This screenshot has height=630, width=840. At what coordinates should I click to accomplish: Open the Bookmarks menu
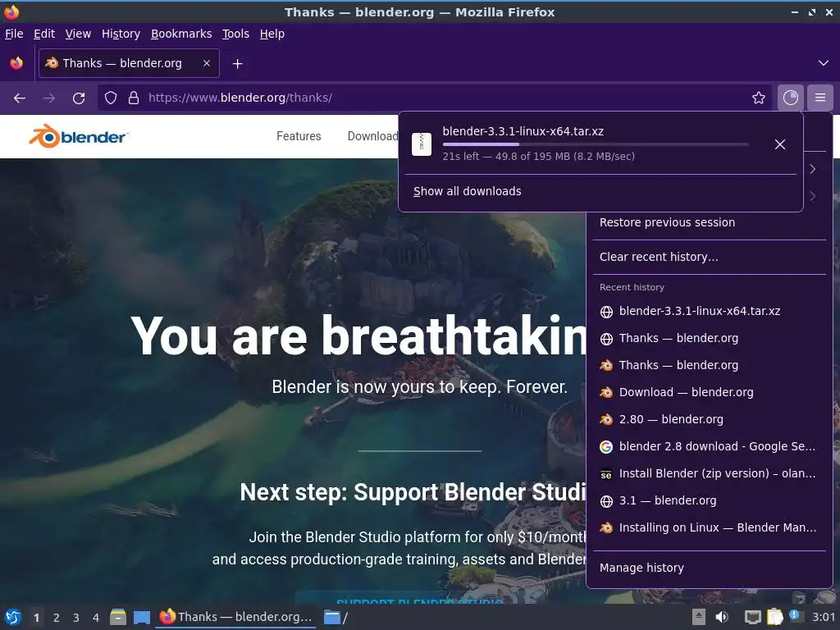click(181, 34)
